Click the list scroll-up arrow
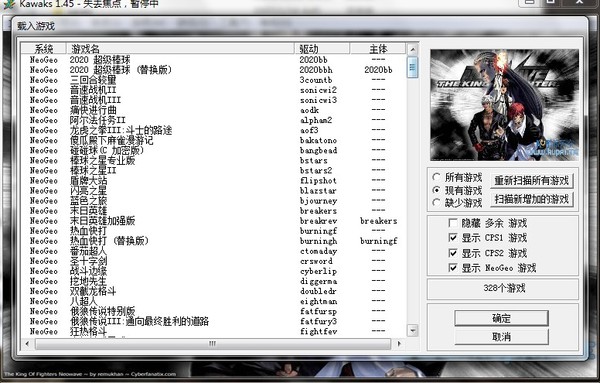 click(412, 49)
